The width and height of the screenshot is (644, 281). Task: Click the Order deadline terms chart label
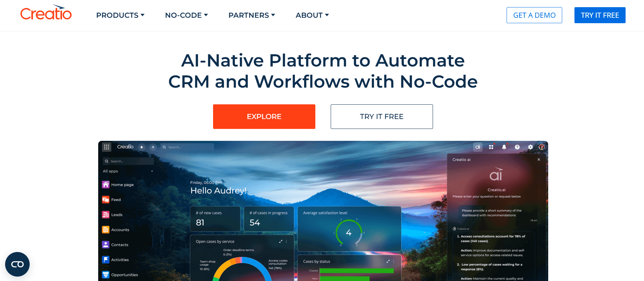coord(238,252)
